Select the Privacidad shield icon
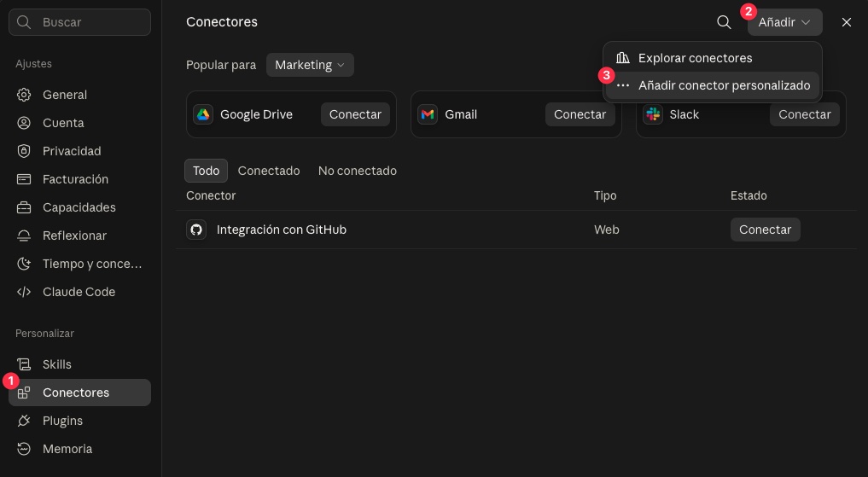Viewport: 868px width, 477px height. pyautogui.click(x=24, y=151)
